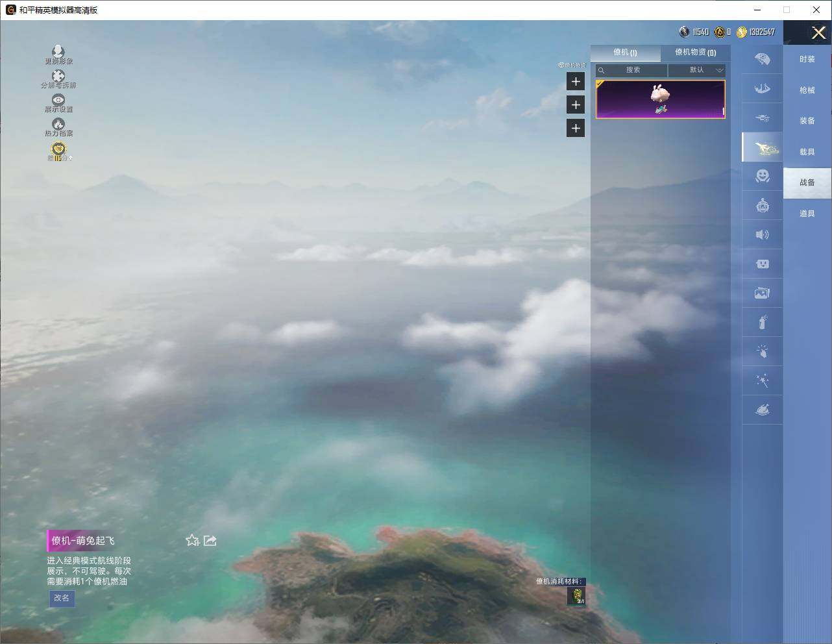Share the wingman with the share icon
Viewport: 832px width, 644px height.
(x=210, y=540)
